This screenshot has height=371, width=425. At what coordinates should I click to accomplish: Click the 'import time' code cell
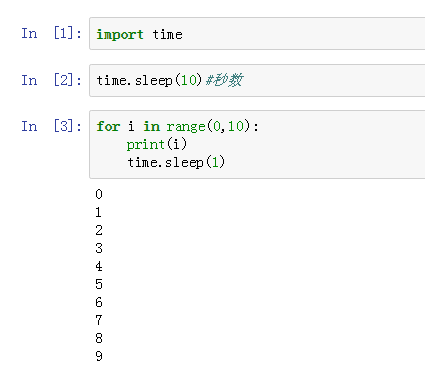click(257, 34)
